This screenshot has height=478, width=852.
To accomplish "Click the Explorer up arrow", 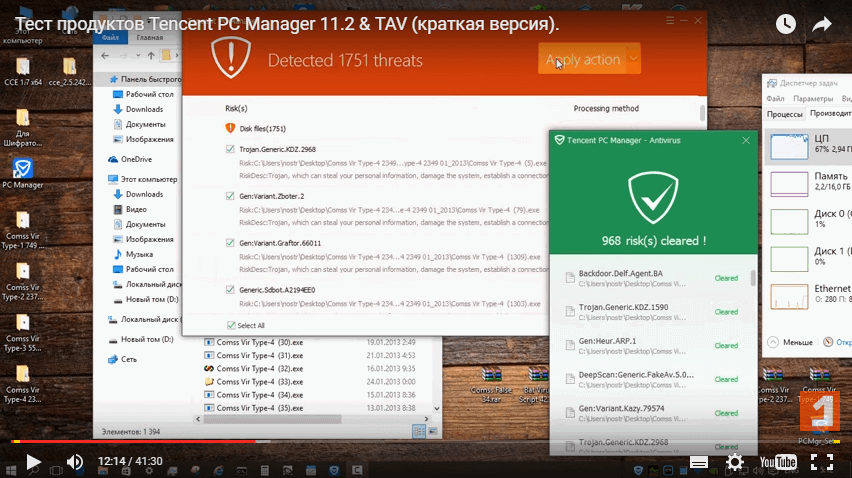I will click(151, 55).
